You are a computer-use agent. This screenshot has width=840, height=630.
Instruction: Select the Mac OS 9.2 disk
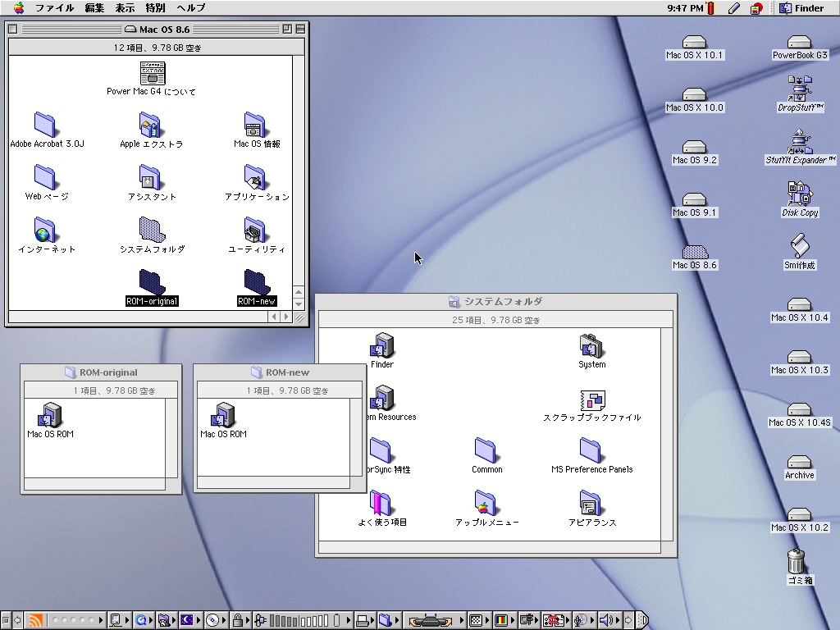coord(694,147)
